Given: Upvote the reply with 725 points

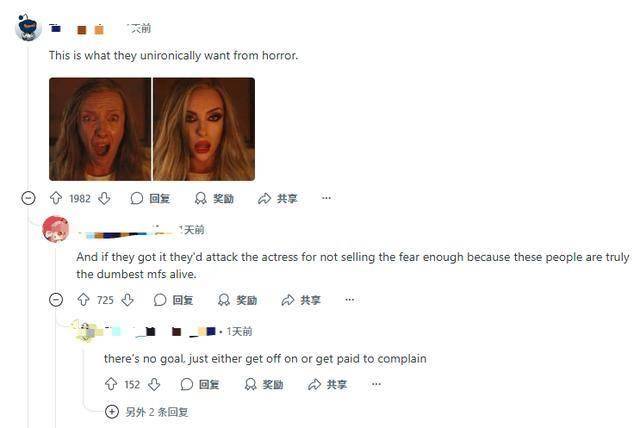Looking at the screenshot, I should click(84, 300).
